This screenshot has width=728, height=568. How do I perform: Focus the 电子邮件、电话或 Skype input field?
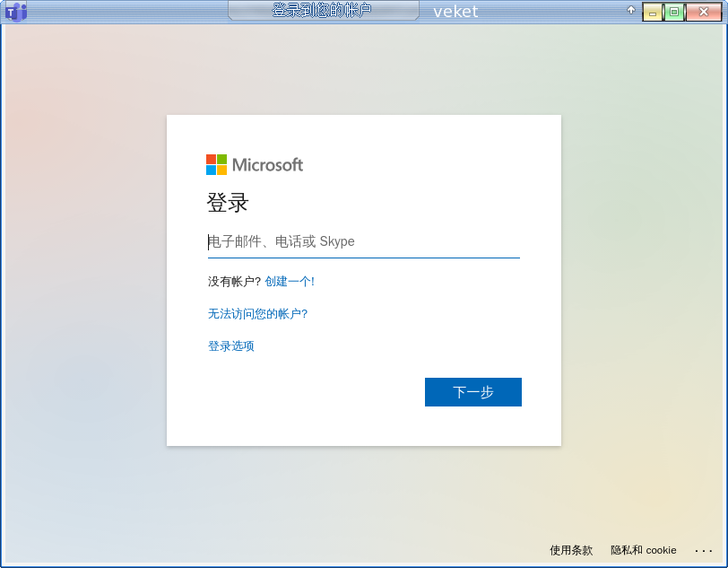click(x=363, y=241)
